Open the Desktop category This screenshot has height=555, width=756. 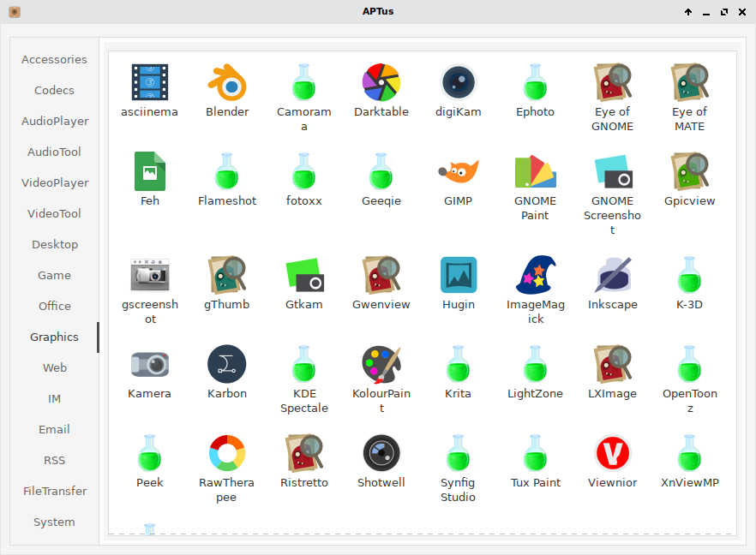[x=55, y=244]
